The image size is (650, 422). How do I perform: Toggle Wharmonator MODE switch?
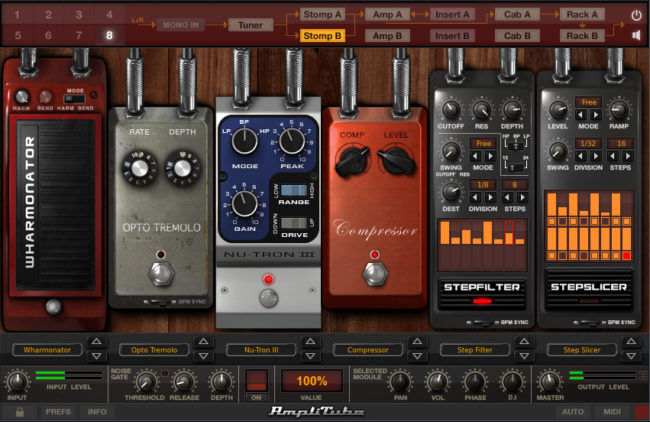(75, 99)
